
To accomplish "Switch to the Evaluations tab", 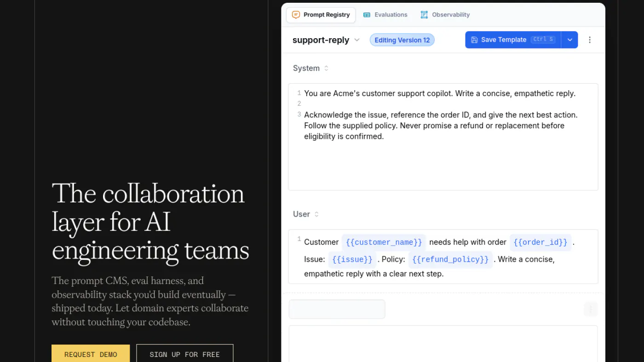I will [385, 15].
